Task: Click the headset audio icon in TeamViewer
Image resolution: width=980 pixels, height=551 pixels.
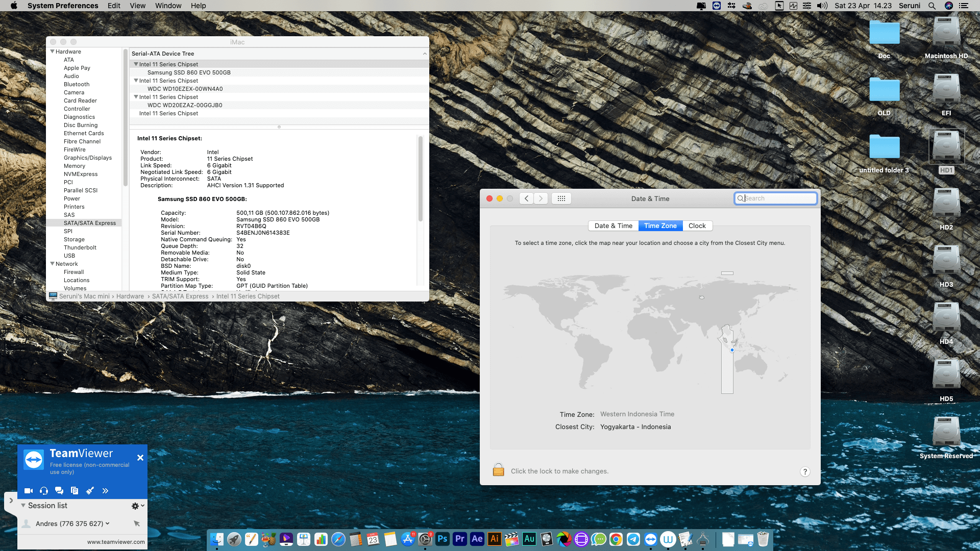Action: pos(44,491)
